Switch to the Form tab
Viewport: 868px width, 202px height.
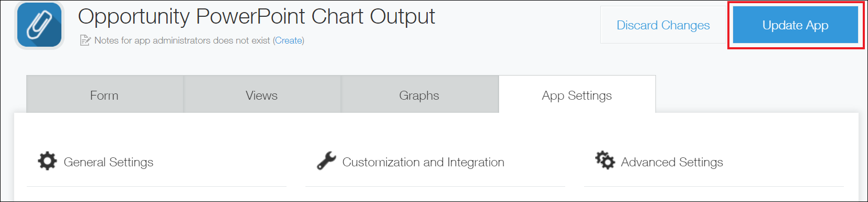(x=104, y=95)
